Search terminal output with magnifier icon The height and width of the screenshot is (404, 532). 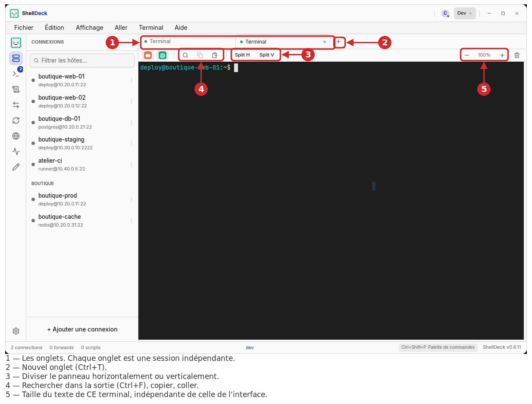pyautogui.click(x=185, y=55)
